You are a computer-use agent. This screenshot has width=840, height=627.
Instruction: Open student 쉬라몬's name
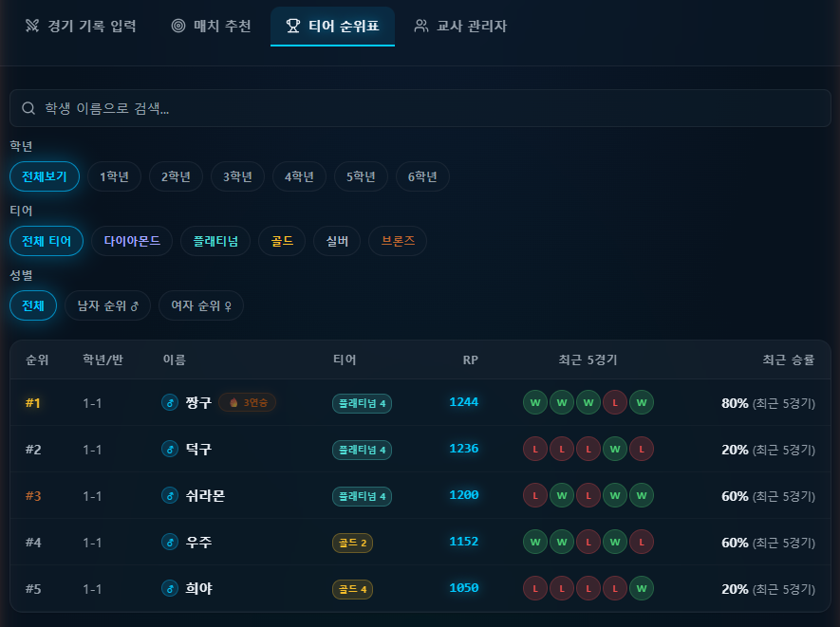pyautogui.click(x=205, y=495)
